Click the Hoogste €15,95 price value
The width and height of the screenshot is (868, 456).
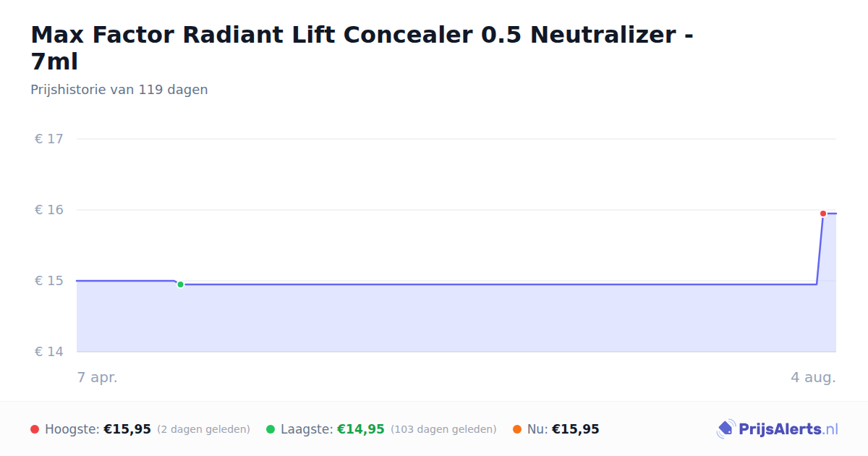point(127,429)
